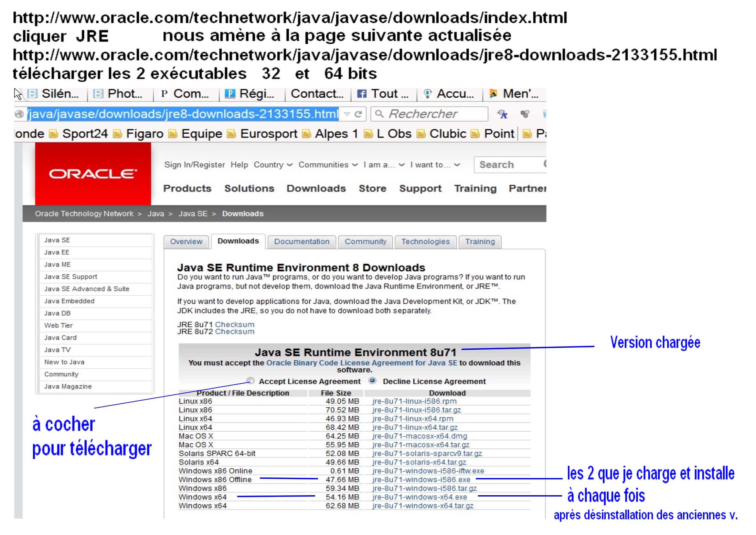Click Oracle Technology Network breadcrumb
Viewport: 756px width, 535px height.
pyautogui.click(x=84, y=214)
